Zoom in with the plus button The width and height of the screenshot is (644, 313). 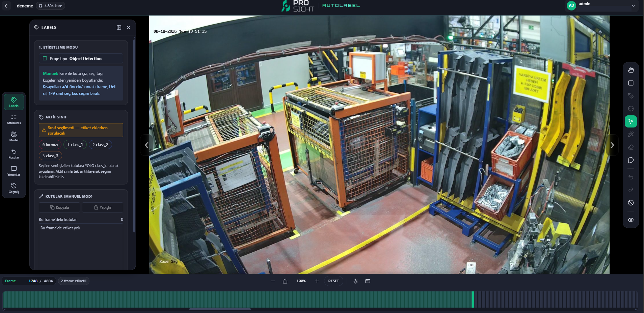(x=317, y=281)
